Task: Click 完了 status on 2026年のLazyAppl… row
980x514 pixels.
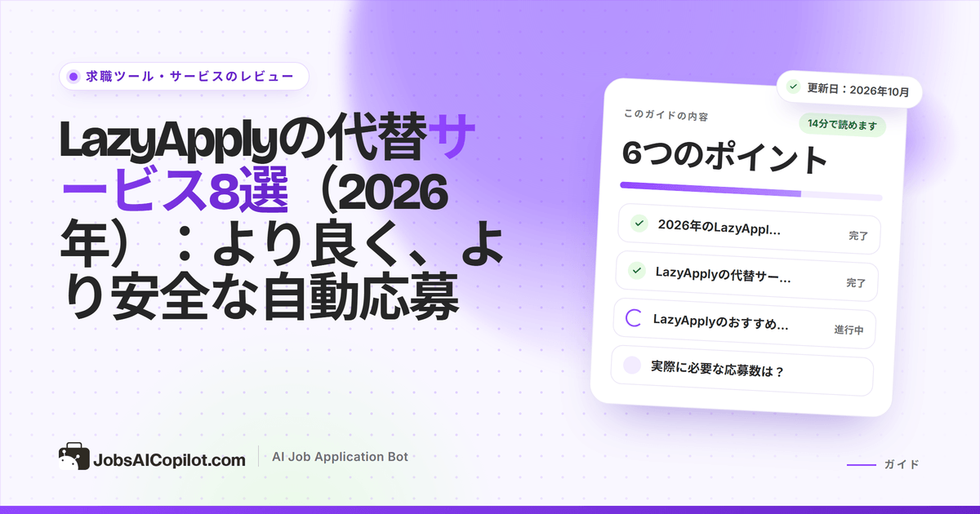Action: click(x=857, y=237)
